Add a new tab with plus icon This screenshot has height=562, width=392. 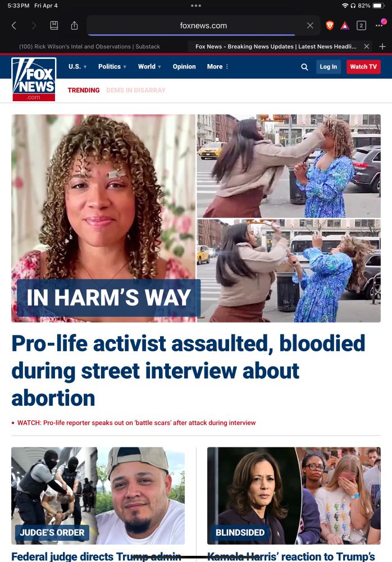click(382, 47)
